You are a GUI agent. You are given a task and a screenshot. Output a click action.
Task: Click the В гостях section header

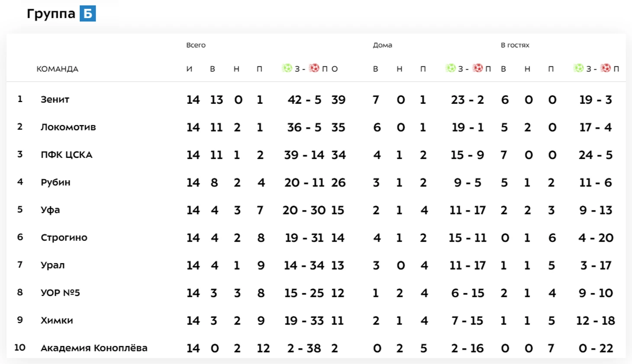coord(515,45)
